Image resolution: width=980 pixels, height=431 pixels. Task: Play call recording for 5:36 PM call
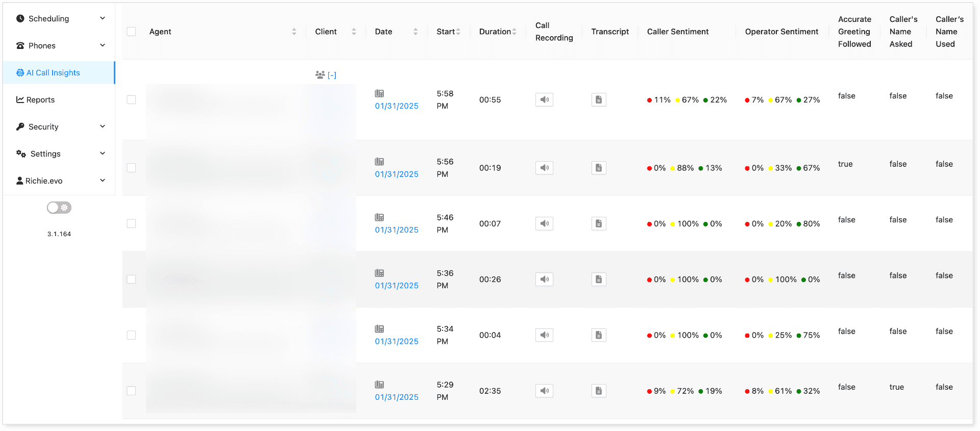point(544,279)
